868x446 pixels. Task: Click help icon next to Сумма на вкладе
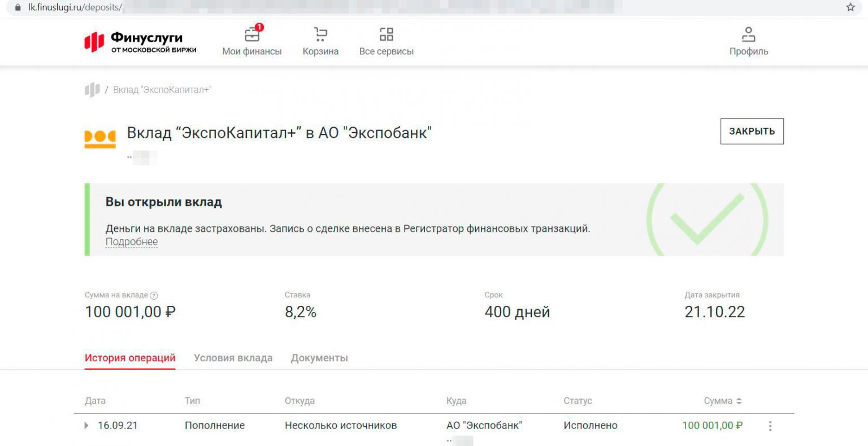tap(154, 295)
